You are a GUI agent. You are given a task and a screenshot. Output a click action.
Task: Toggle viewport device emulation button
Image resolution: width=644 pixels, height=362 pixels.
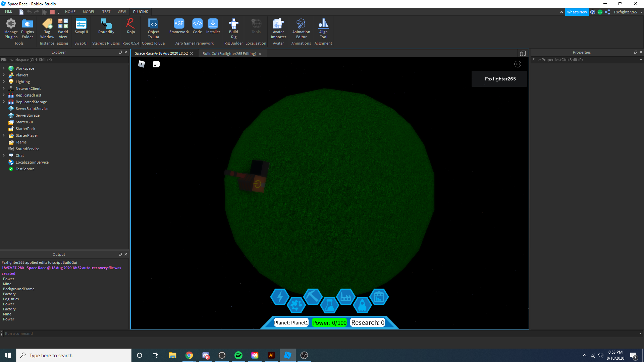(x=523, y=54)
